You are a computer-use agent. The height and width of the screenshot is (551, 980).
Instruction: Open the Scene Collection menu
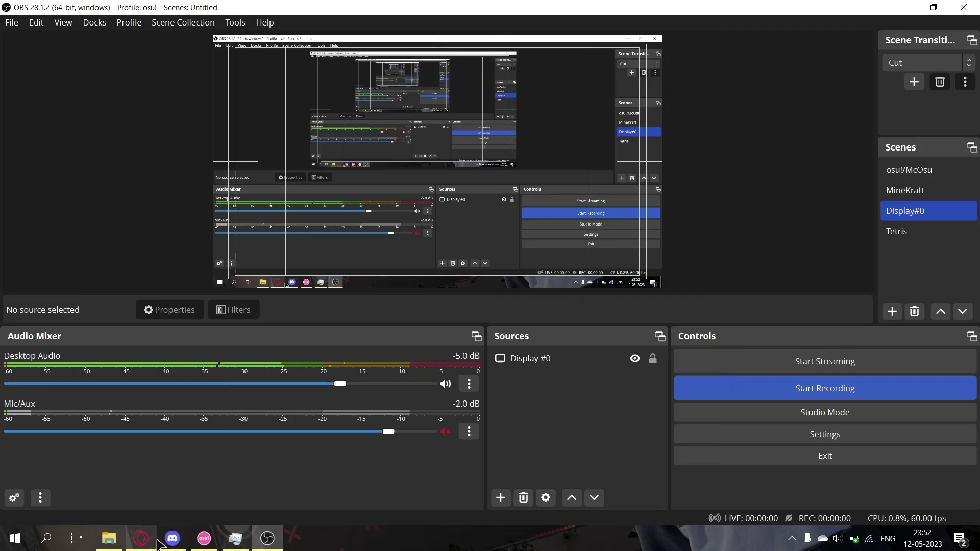click(x=183, y=22)
